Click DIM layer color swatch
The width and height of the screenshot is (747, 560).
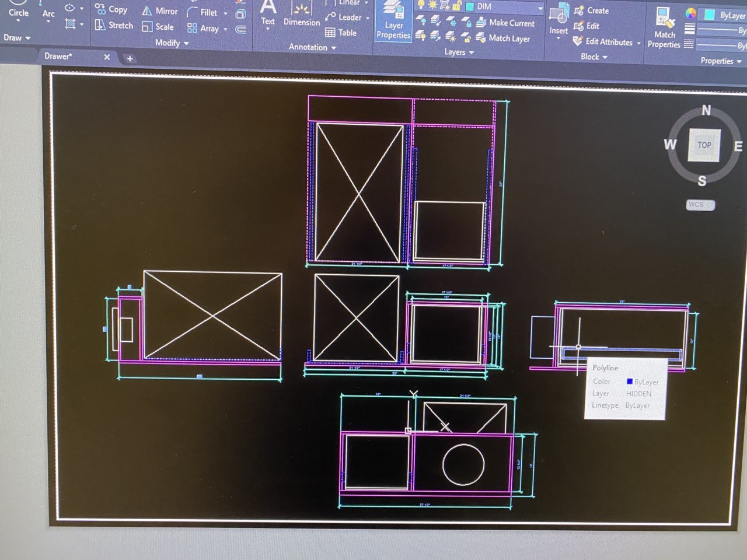470,6
